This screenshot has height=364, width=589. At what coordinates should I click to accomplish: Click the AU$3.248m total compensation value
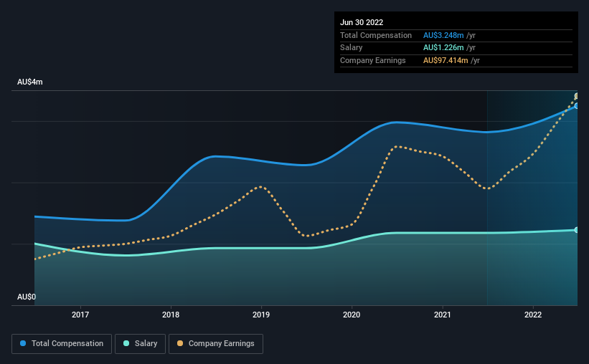443,35
